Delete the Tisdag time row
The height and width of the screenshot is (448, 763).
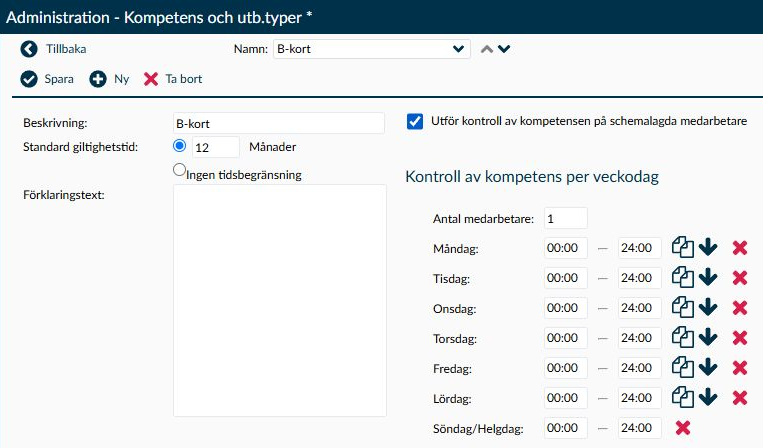[740, 278]
